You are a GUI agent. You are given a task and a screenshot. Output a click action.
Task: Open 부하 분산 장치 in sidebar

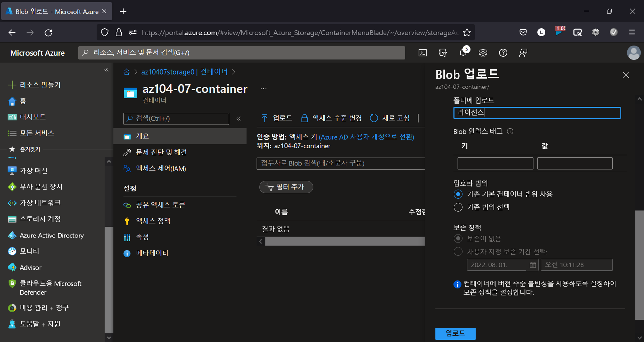[x=35, y=187]
